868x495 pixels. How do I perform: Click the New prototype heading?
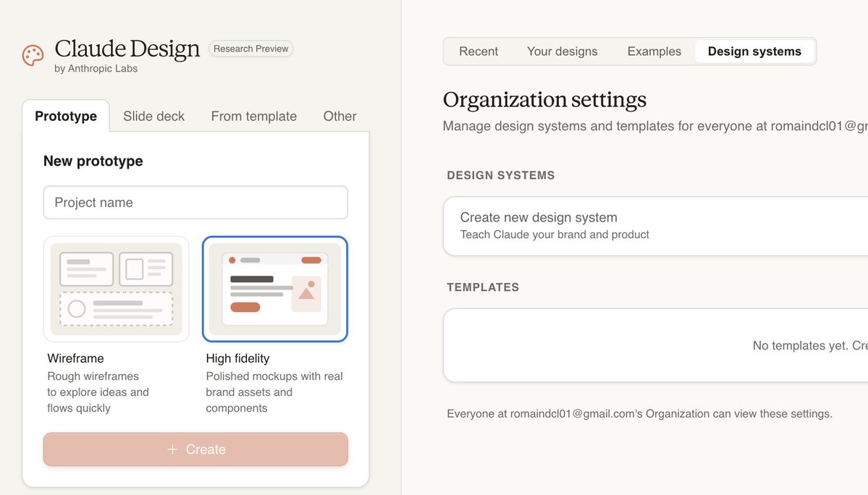coord(93,161)
